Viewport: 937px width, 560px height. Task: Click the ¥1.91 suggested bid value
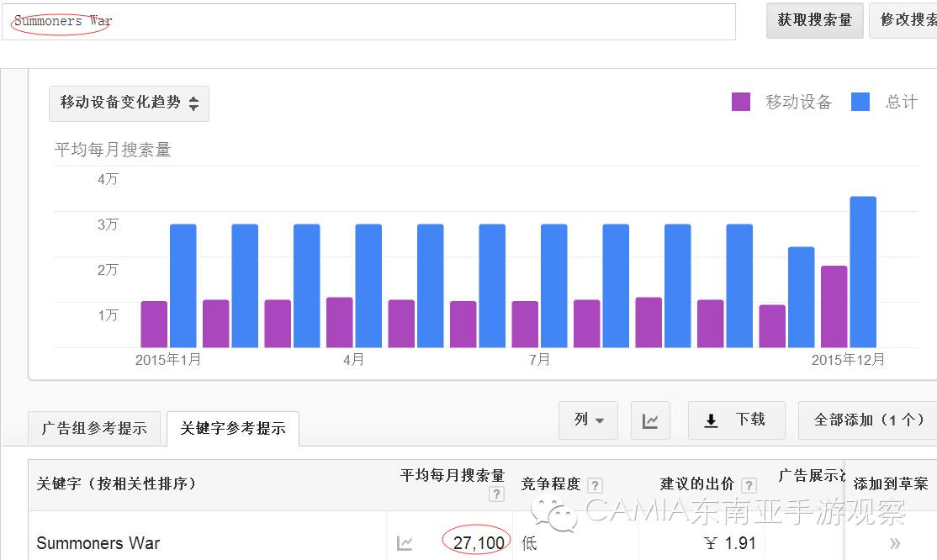(x=730, y=542)
